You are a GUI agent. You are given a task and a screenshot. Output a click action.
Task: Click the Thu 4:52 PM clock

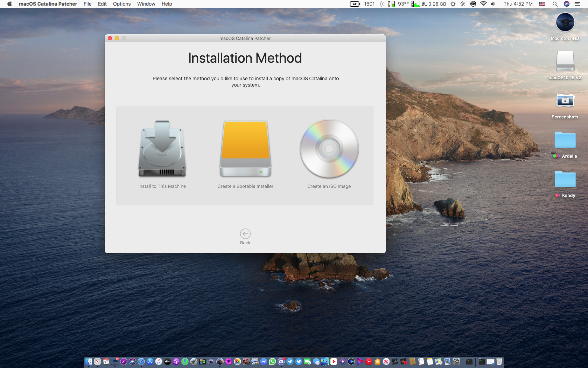pyautogui.click(x=518, y=4)
